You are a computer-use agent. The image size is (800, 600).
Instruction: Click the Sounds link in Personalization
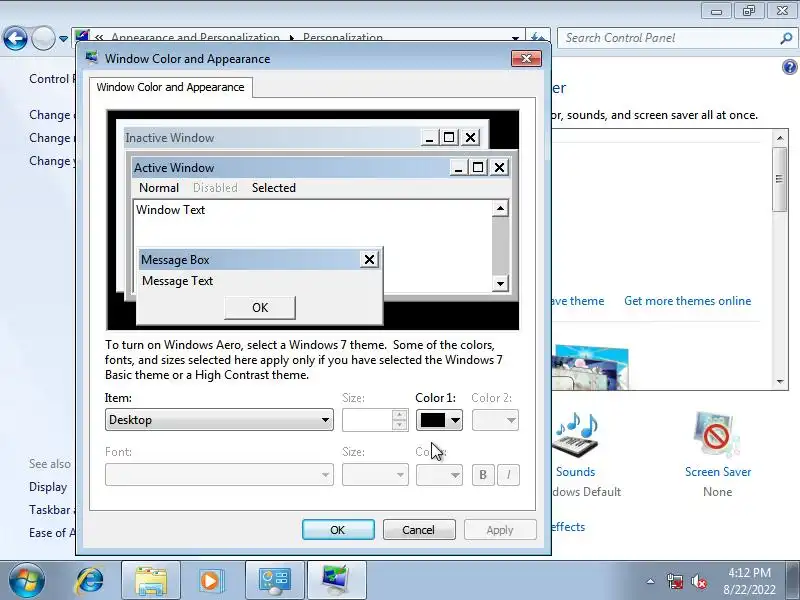[576, 472]
